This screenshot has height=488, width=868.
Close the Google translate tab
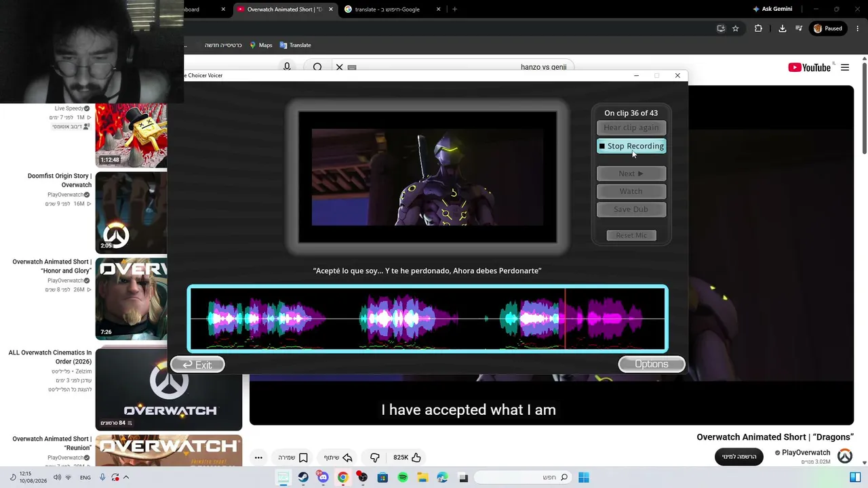(438, 9)
